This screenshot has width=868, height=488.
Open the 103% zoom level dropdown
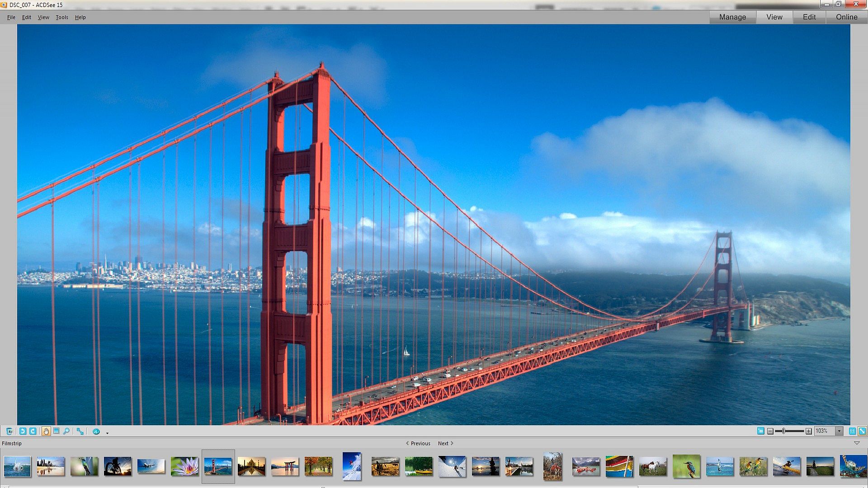pyautogui.click(x=839, y=431)
